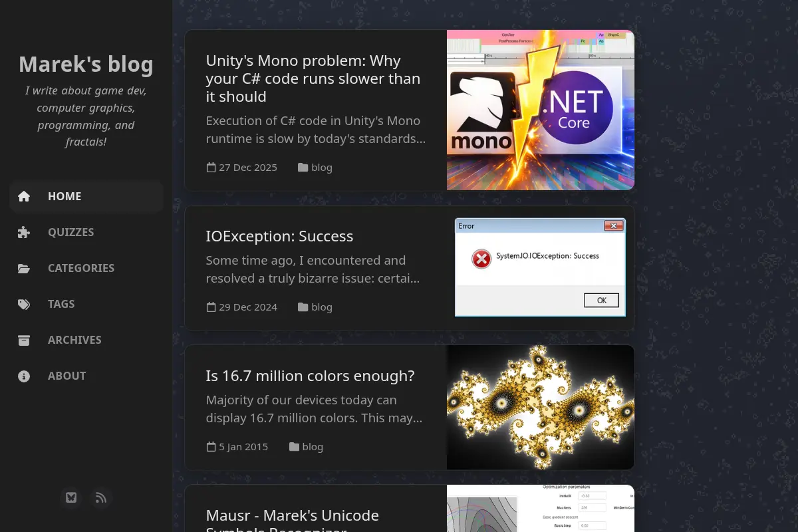The width and height of the screenshot is (798, 532).
Task: Click the mono vs .NET Core thumbnail
Action: [541, 110]
